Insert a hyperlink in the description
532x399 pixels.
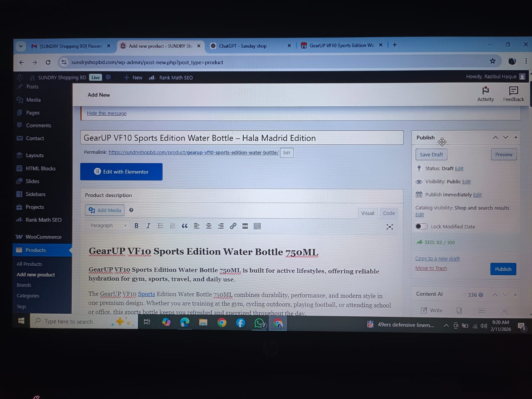coord(233,226)
